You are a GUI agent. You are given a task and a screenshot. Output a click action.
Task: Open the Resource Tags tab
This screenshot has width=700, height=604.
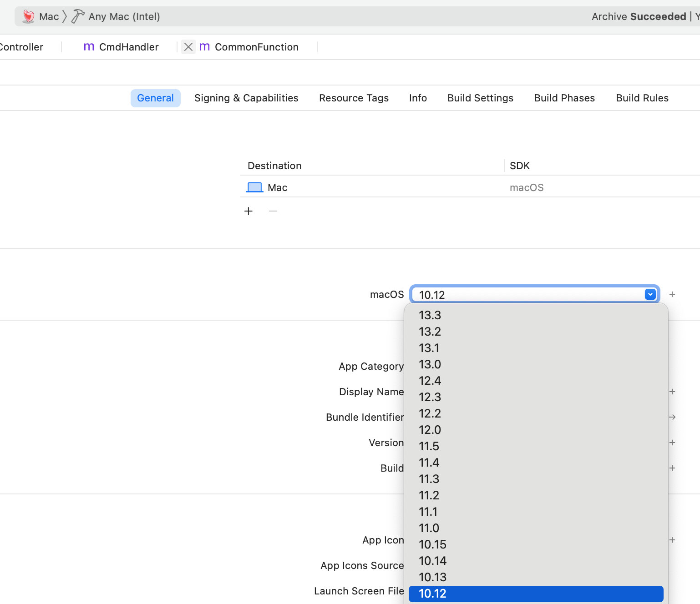pos(354,98)
